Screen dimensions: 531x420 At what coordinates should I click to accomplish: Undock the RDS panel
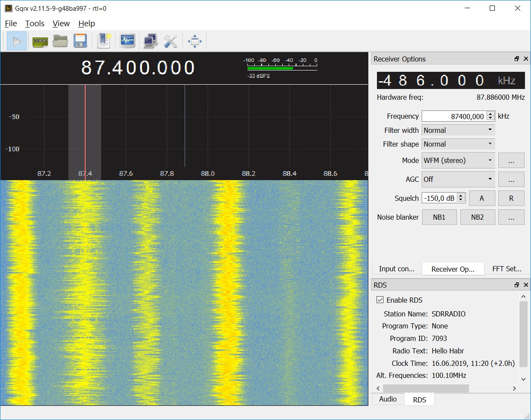(x=517, y=285)
